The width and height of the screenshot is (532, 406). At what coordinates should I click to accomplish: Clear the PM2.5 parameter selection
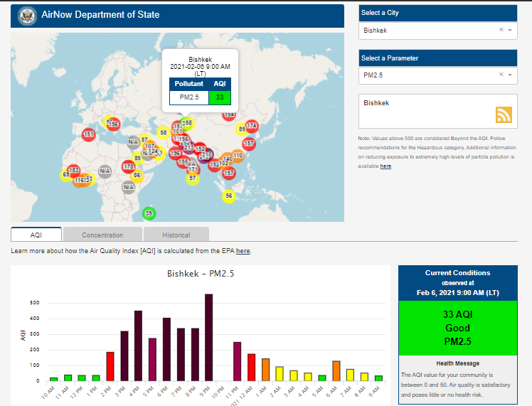click(x=501, y=75)
